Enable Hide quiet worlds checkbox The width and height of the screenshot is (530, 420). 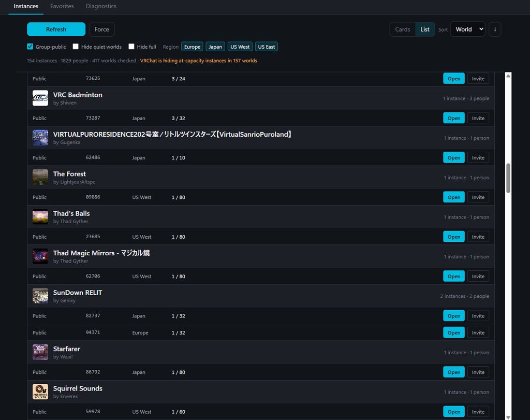(x=76, y=47)
